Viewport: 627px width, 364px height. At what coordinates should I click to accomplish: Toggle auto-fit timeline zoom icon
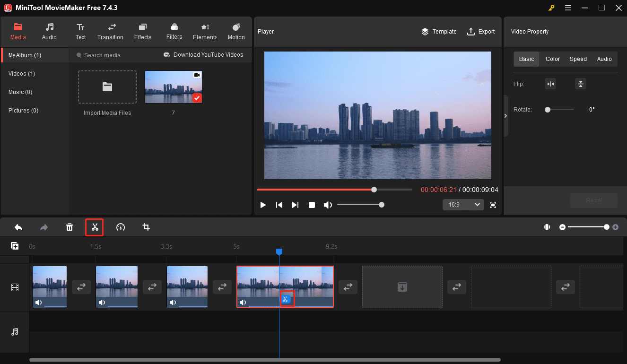547,227
